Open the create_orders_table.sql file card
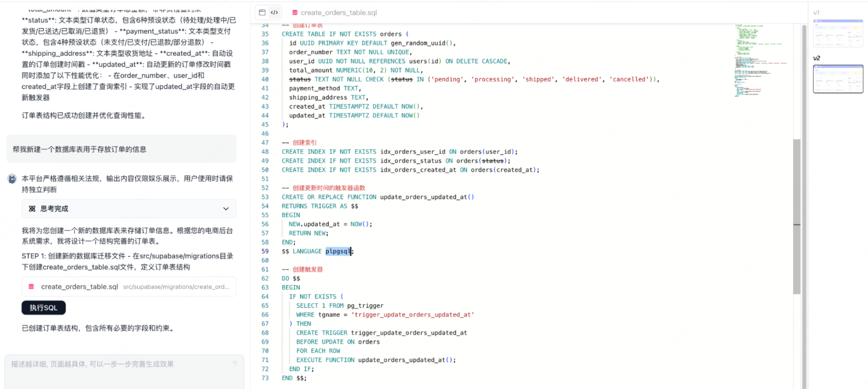Viewport: 868px width, 389px height. 129,287
